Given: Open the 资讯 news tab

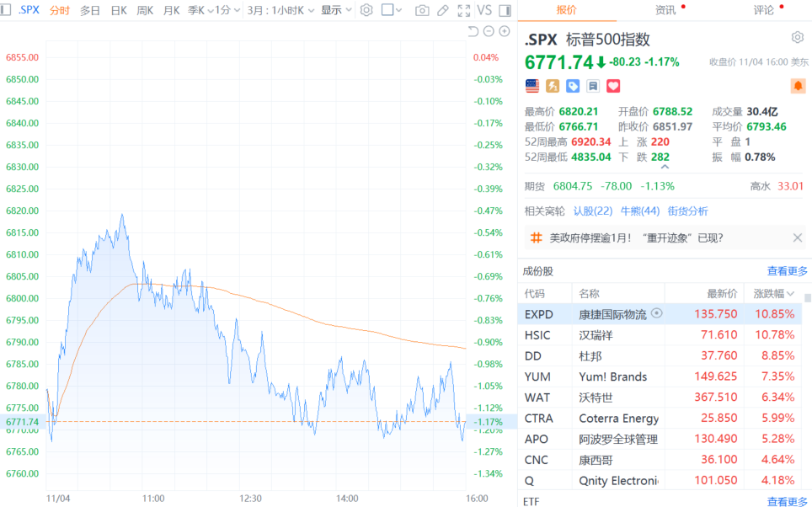Looking at the screenshot, I should [665, 10].
